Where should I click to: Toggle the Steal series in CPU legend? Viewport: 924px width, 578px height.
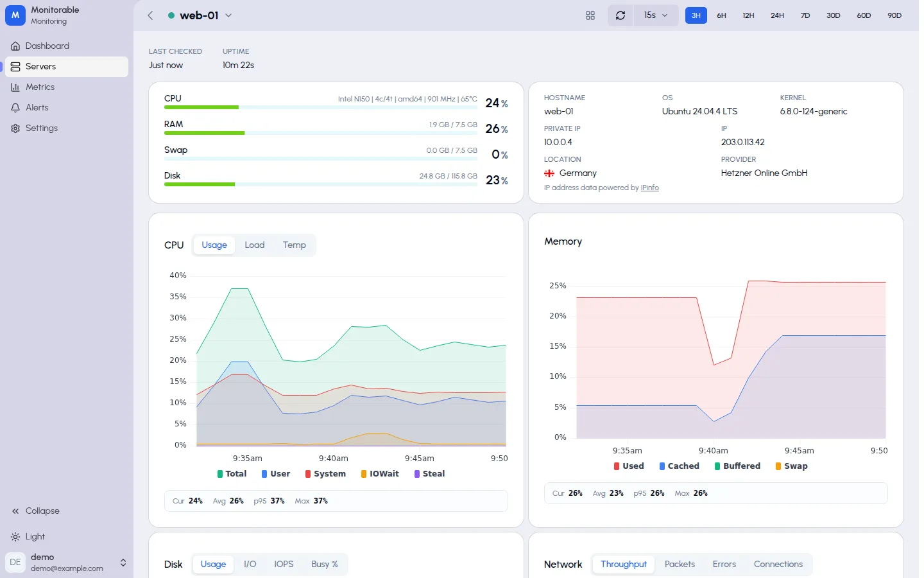pyautogui.click(x=430, y=473)
